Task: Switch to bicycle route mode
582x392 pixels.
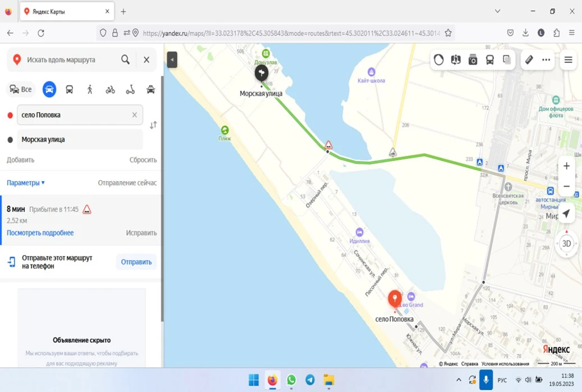Action: click(110, 89)
